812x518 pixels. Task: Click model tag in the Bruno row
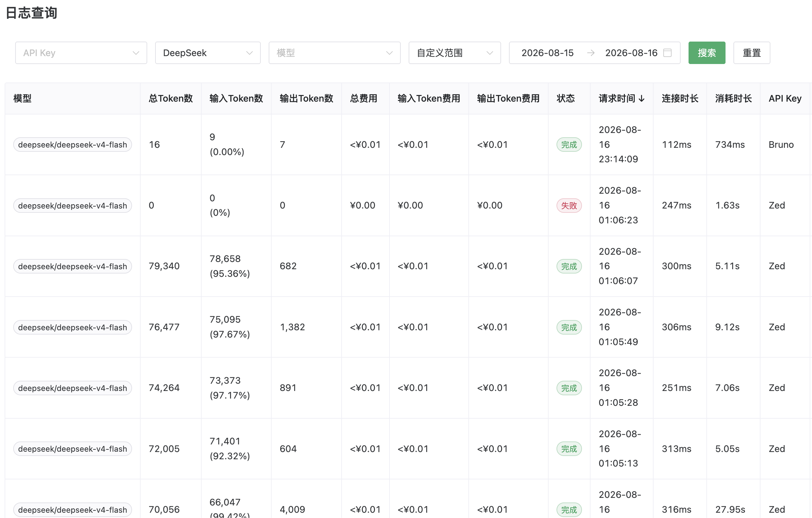coord(73,145)
